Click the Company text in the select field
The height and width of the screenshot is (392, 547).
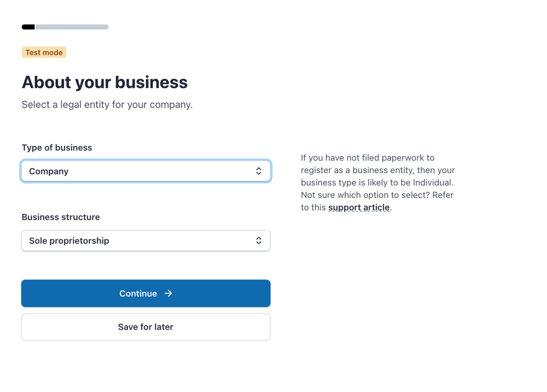[49, 171]
